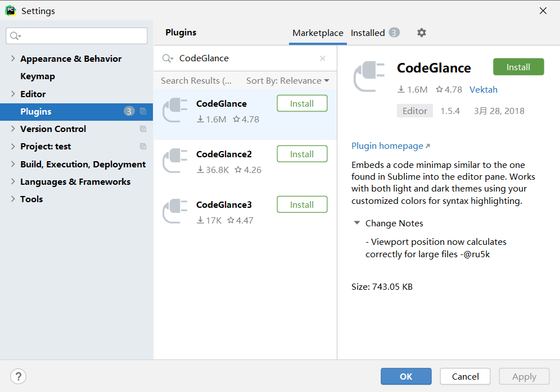Open the Vektah vendor link
The image size is (560, 392).
tap(483, 89)
